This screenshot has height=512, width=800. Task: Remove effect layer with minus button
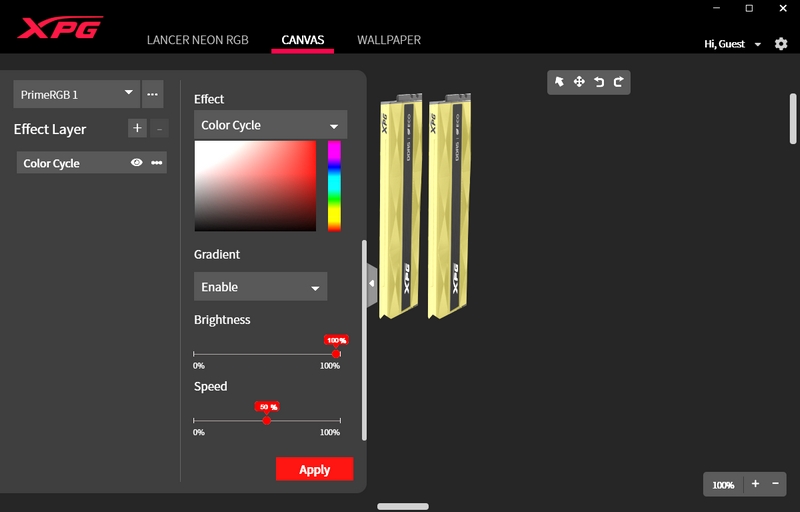tap(160, 128)
